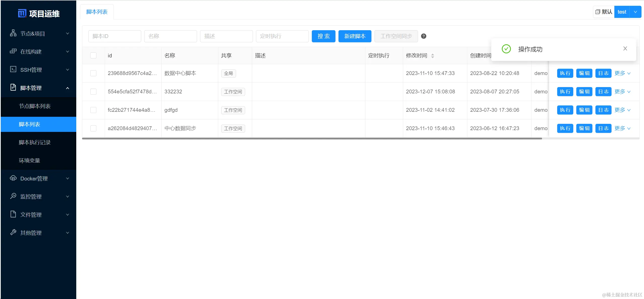Click the 监控管理 monitor icon

click(13, 196)
